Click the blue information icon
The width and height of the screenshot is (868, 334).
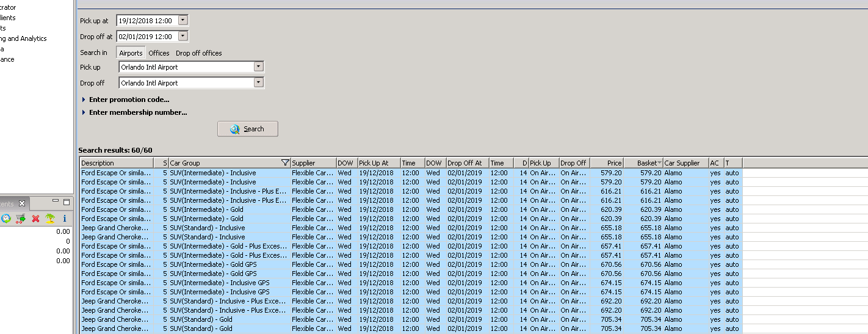(x=65, y=218)
